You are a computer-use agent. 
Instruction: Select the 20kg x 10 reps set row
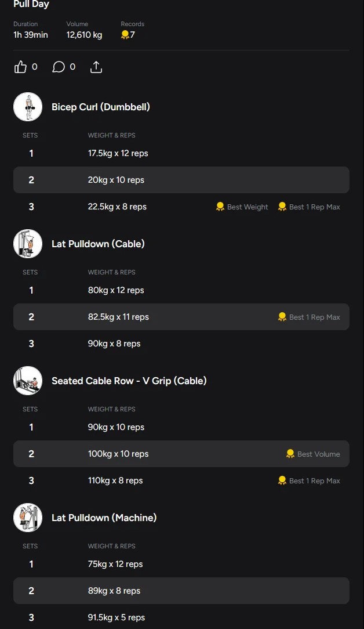coord(181,180)
